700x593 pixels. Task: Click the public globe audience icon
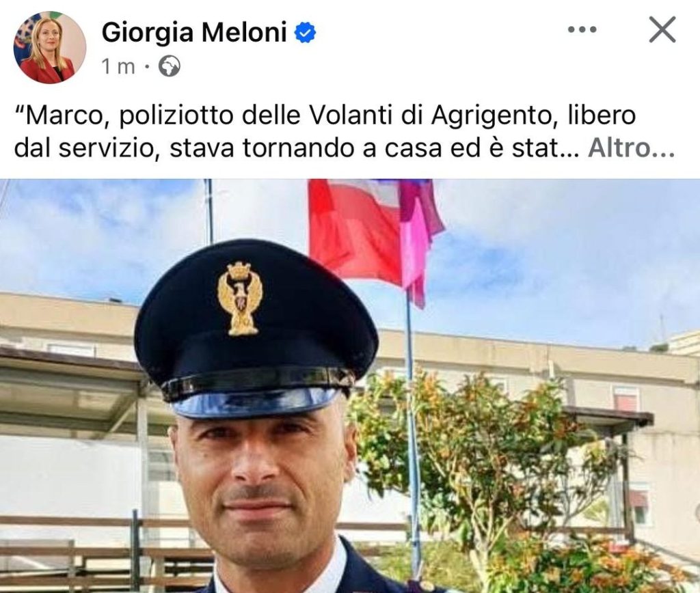click(170, 67)
